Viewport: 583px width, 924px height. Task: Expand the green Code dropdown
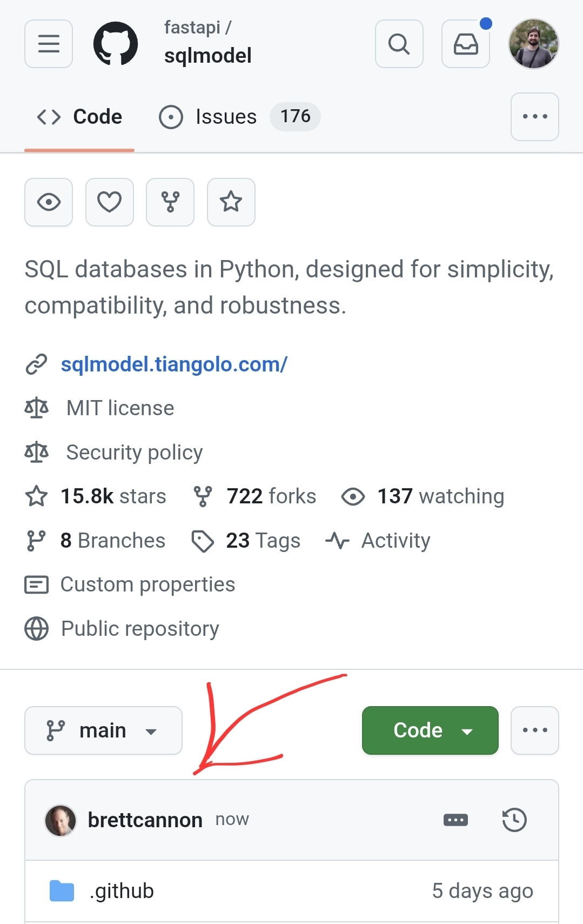tap(430, 730)
